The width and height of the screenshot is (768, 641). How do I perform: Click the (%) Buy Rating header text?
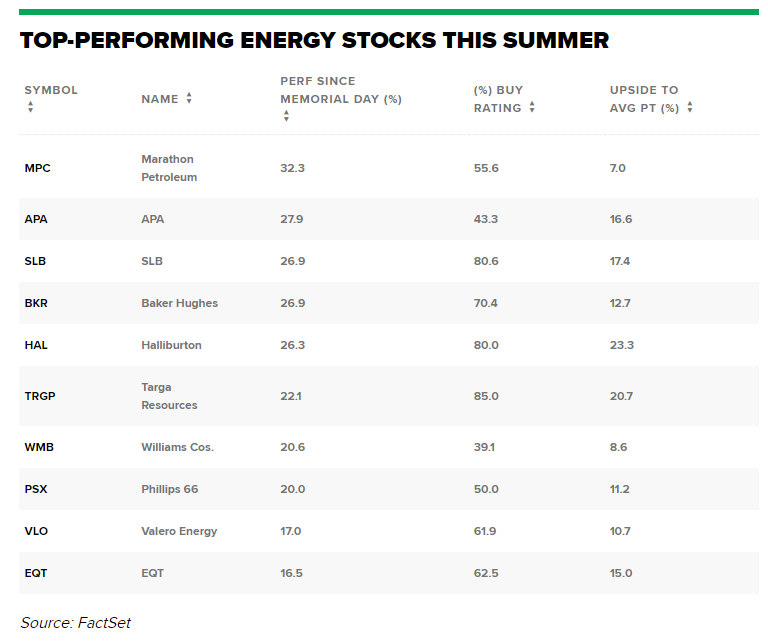pyautogui.click(x=498, y=99)
